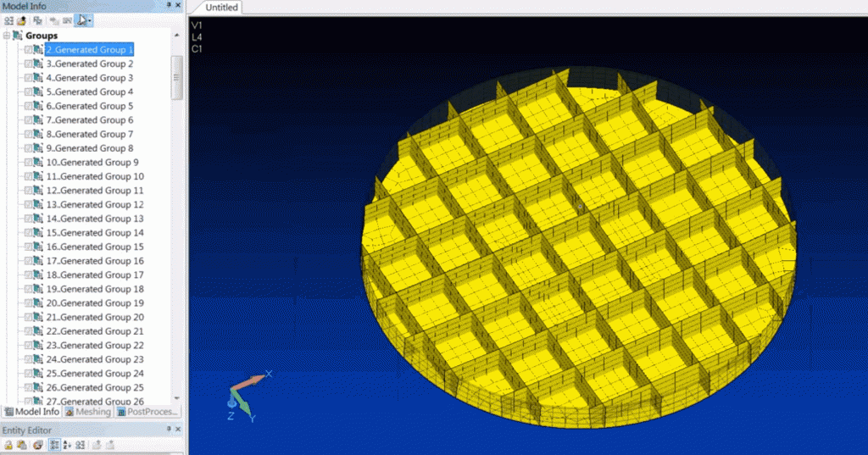Select 16..Generated Group 15 row
868x455 pixels.
click(95, 247)
